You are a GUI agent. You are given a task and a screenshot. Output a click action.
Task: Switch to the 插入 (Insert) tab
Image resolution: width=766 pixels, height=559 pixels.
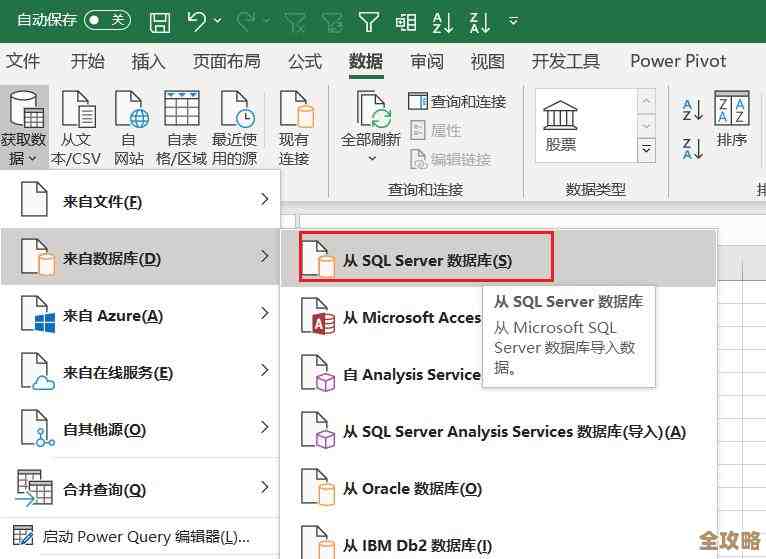coord(149,62)
